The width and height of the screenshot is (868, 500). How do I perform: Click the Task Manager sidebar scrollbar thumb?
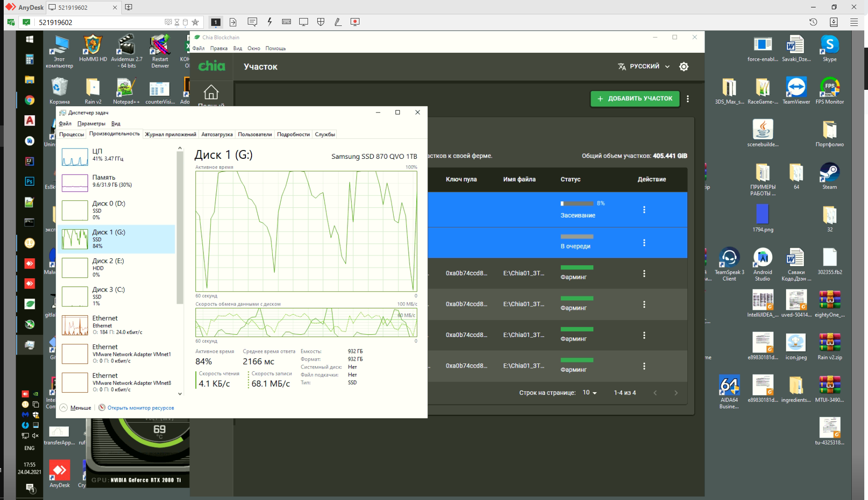click(180, 228)
